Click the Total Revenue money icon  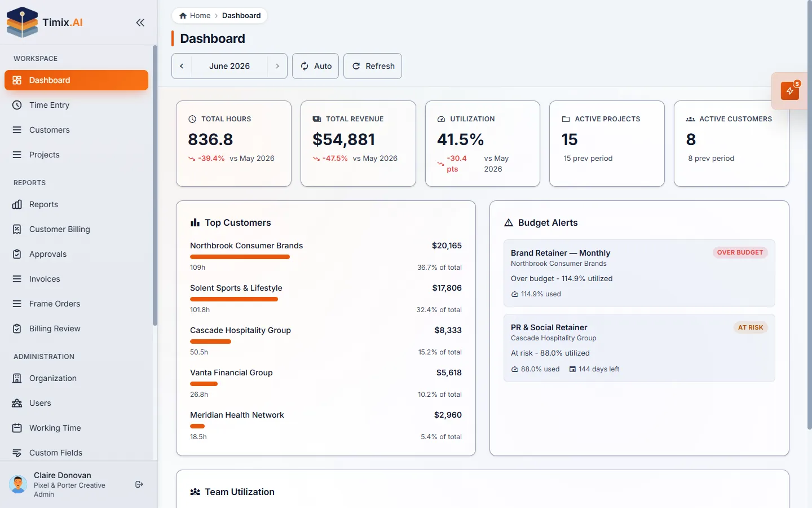click(x=317, y=119)
